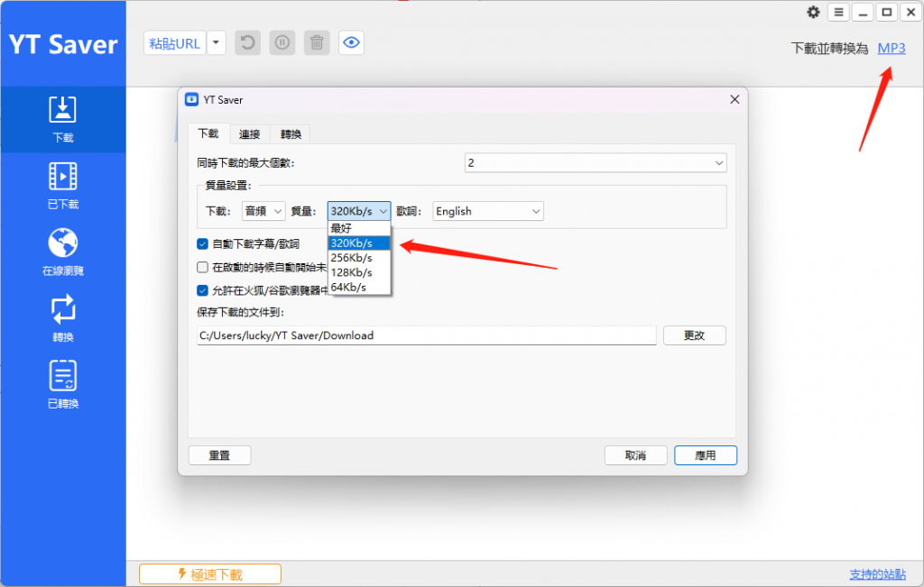This screenshot has height=587, width=924.
Task: Go to the 轉換 convert section in the sidebar
Action: pyautogui.click(x=62, y=319)
